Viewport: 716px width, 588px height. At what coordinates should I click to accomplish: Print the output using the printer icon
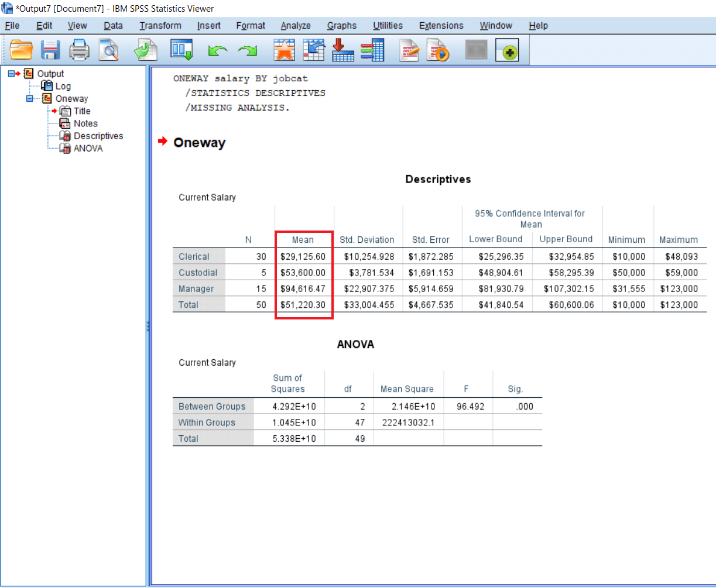point(80,50)
